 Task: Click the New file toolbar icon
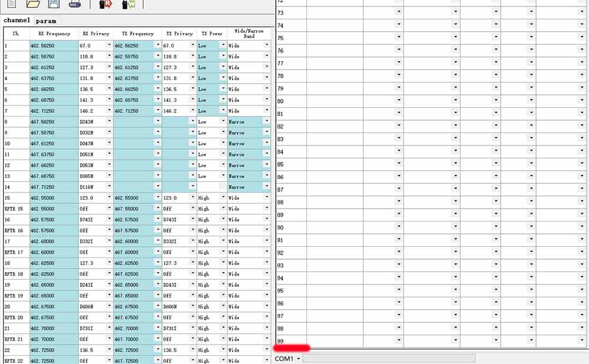[x=12, y=4]
